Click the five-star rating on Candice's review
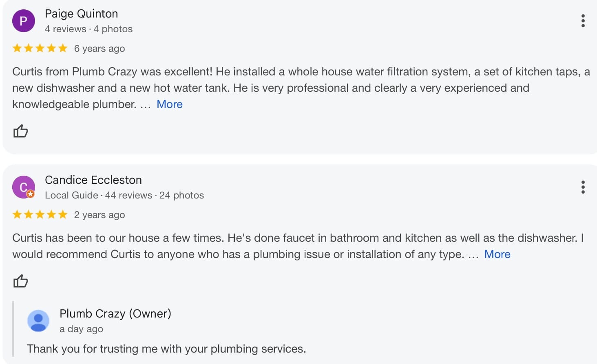Viewport: 597px width, 364px height. click(x=40, y=215)
